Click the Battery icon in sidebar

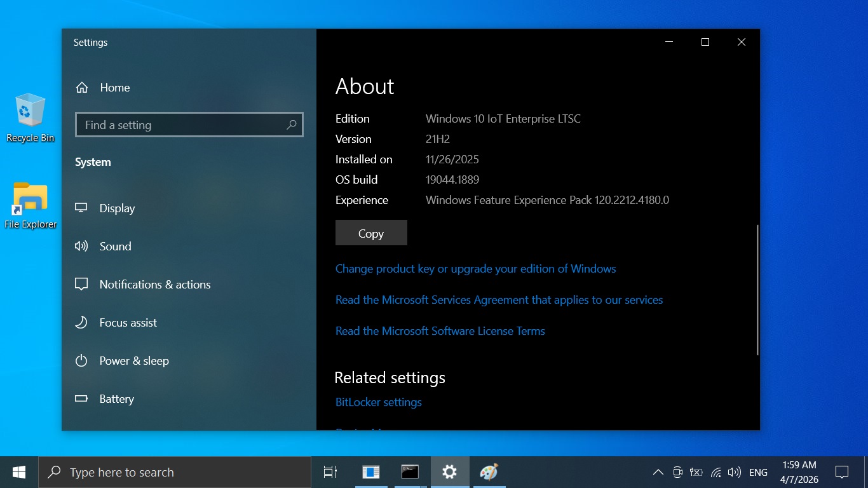tap(81, 399)
